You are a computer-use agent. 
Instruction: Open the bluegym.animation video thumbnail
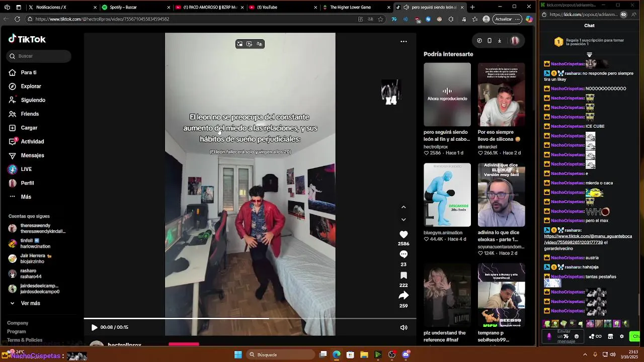coord(447,195)
